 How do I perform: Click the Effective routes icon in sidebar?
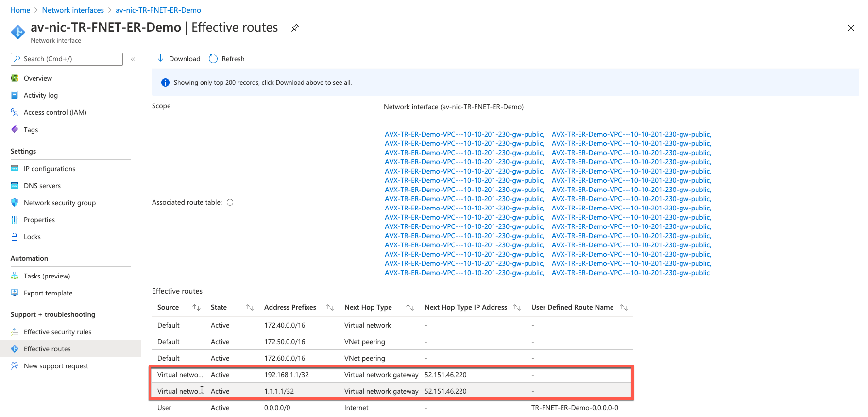click(15, 349)
